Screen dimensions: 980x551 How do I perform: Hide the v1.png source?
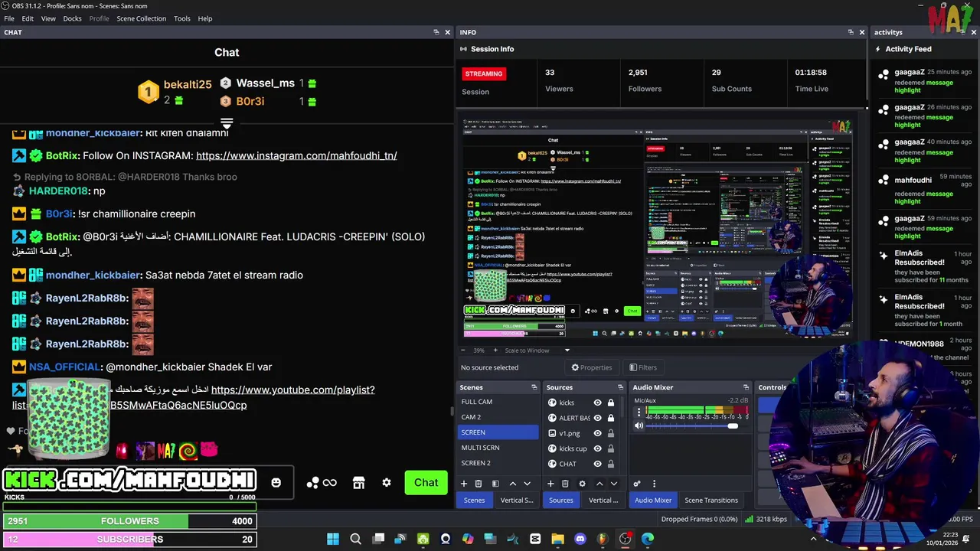[598, 433]
